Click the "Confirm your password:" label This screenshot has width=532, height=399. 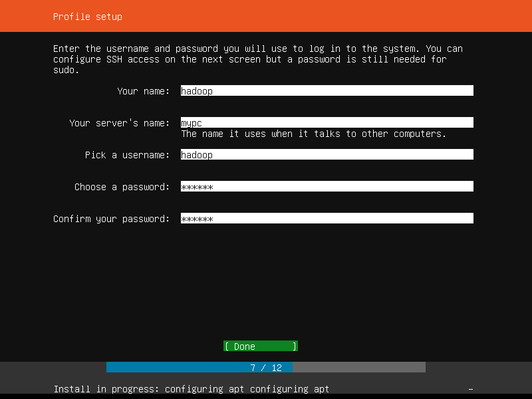click(x=111, y=219)
